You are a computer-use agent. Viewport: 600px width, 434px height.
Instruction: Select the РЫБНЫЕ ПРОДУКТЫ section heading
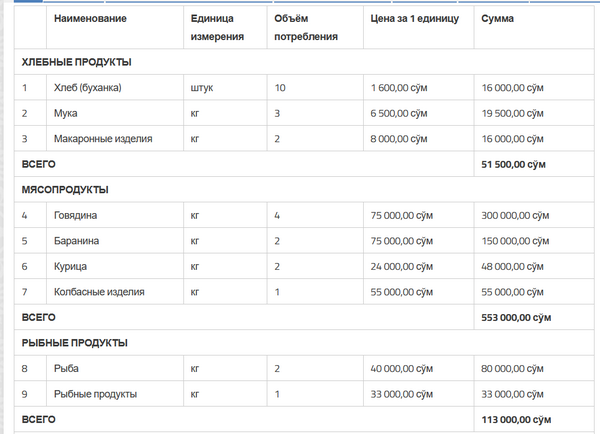click(x=75, y=343)
